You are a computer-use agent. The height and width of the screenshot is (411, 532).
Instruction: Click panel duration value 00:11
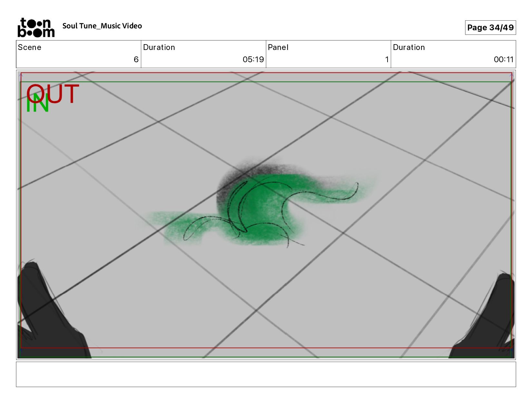point(503,59)
